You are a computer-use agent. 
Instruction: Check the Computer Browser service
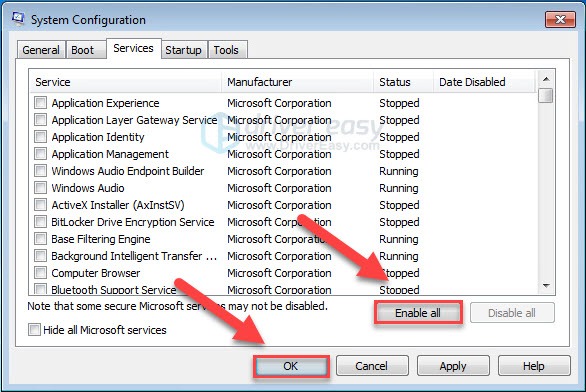pos(40,273)
